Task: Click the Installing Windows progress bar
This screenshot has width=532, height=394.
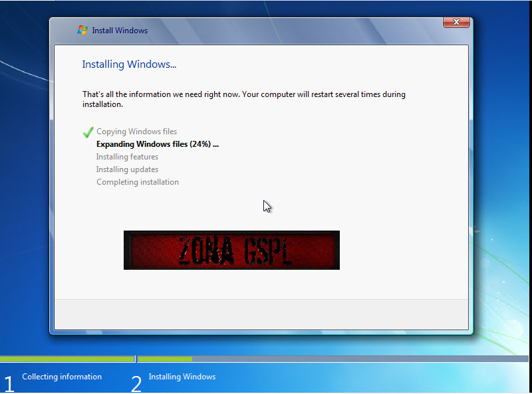Action: (x=333, y=359)
